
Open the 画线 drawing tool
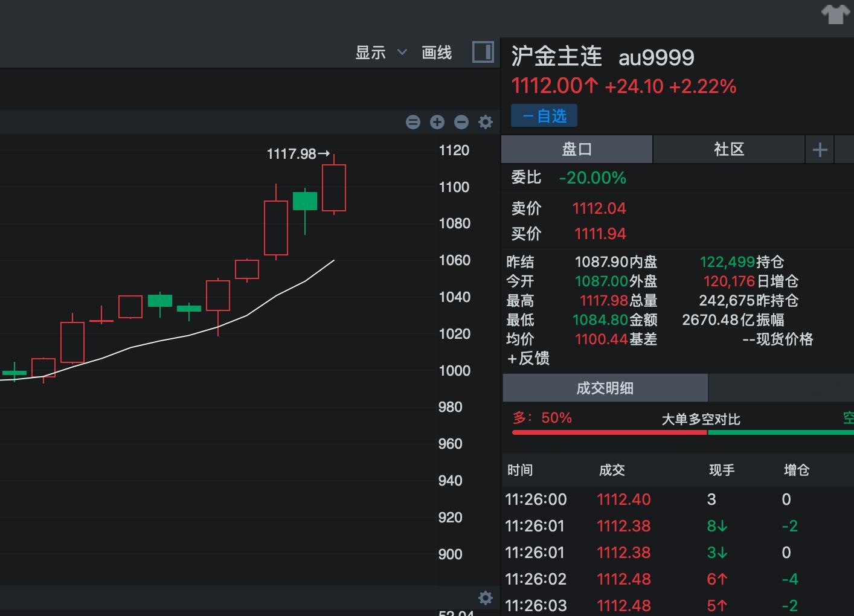pos(436,53)
